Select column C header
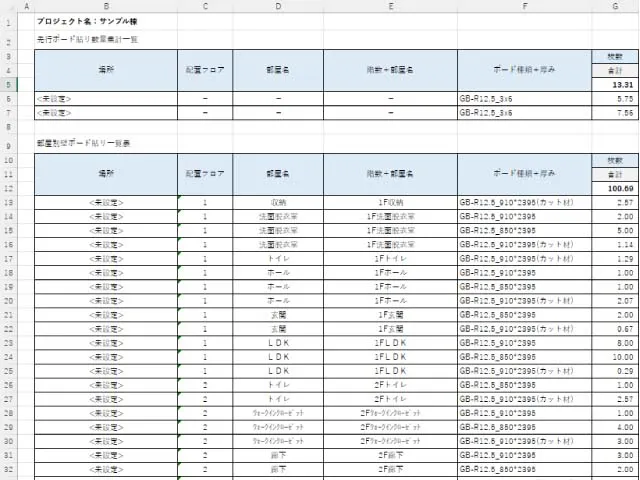This screenshot has height=480, width=640. tap(205, 6)
